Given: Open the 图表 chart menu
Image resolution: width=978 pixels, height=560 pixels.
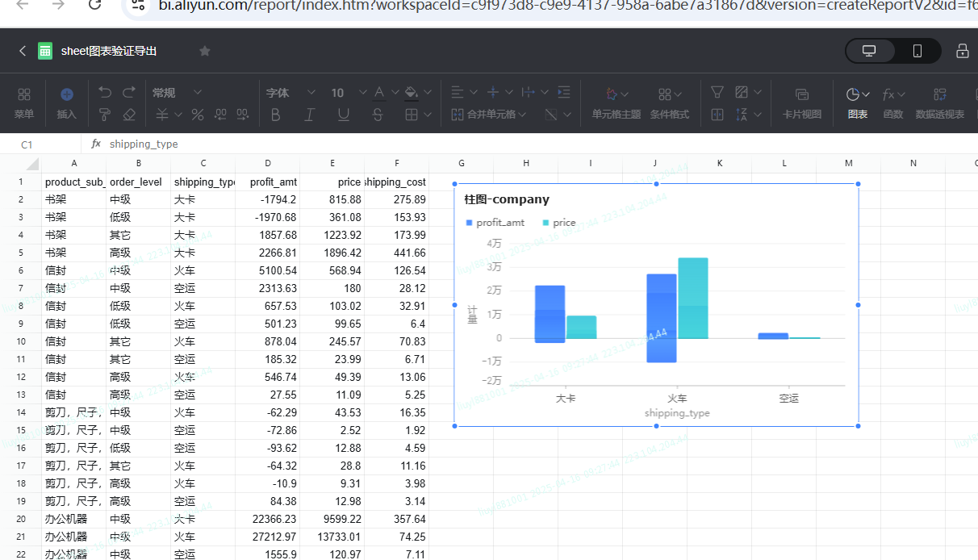Looking at the screenshot, I should [x=858, y=102].
